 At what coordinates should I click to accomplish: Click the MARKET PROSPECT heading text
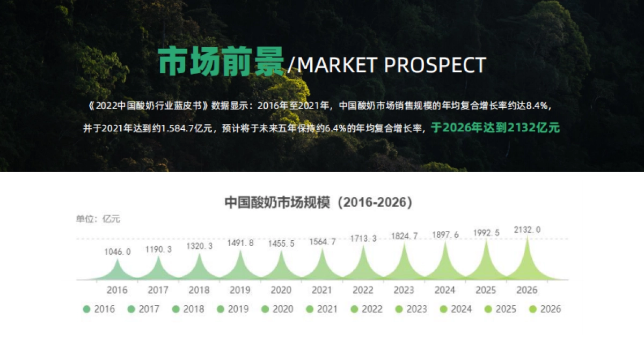click(x=391, y=65)
